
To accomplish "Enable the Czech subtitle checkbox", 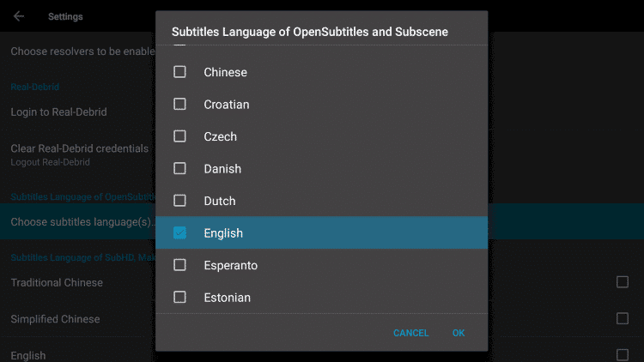I will coord(179,136).
